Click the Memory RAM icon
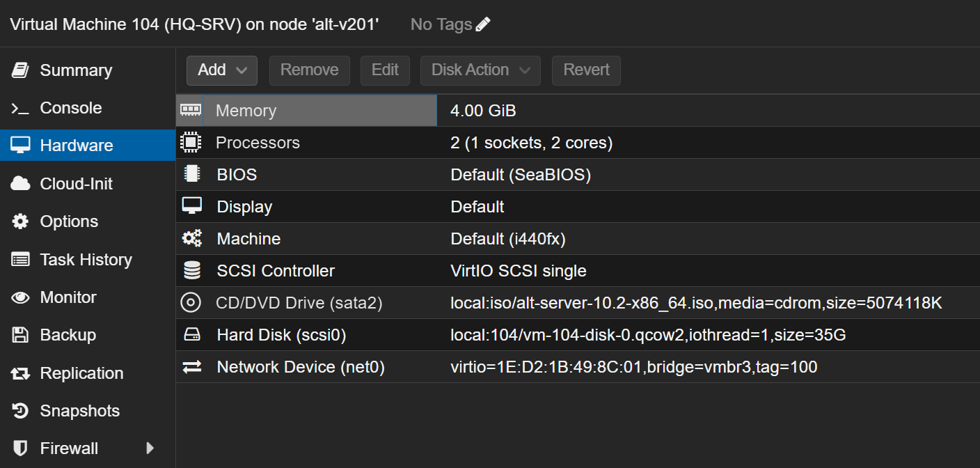This screenshot has width=980, height=468. pos(191,110)
